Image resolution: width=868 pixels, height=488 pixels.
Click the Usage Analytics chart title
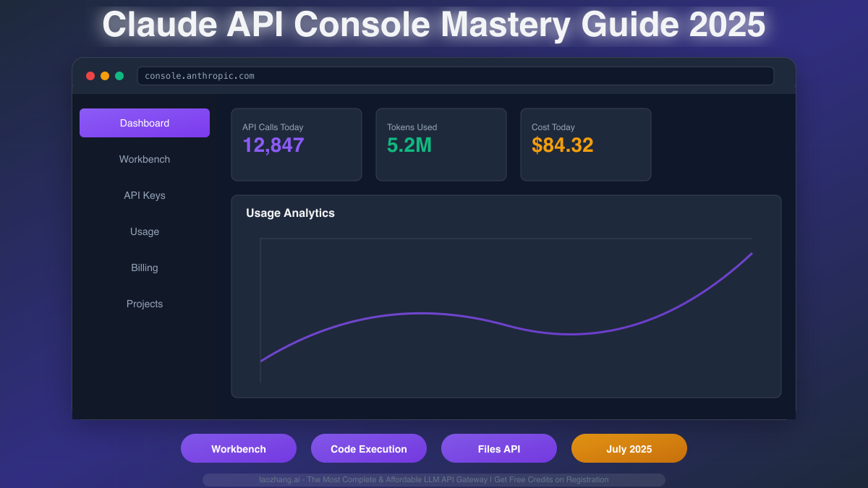point(290,213)
